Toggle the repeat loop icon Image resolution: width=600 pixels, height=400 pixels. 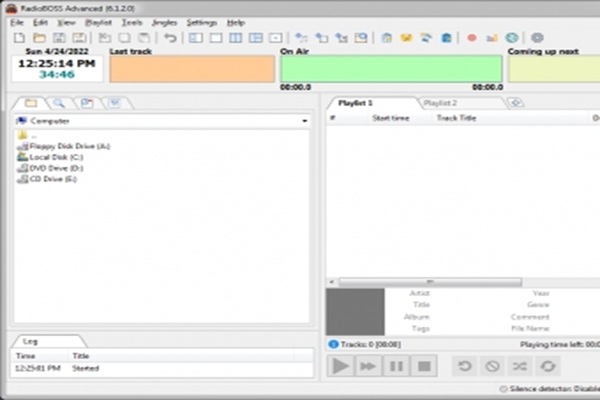pos(547,367)
